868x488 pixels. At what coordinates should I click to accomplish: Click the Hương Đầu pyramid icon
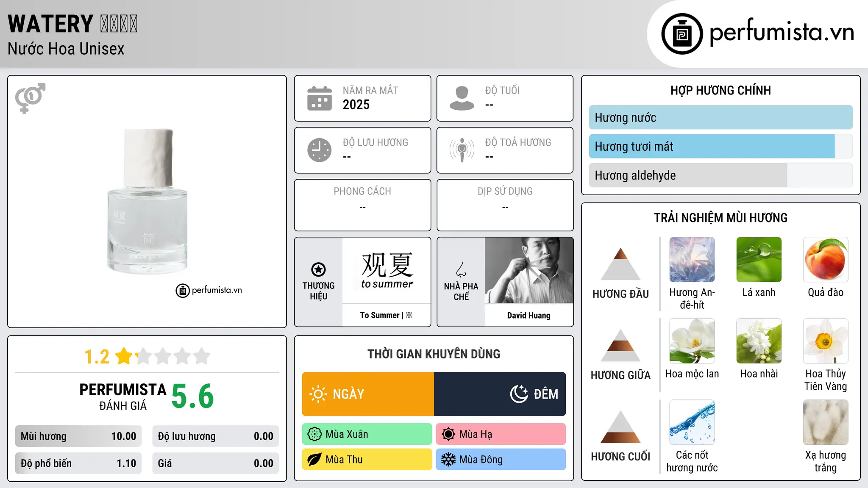pyautogui.click(x=620, y=264)
